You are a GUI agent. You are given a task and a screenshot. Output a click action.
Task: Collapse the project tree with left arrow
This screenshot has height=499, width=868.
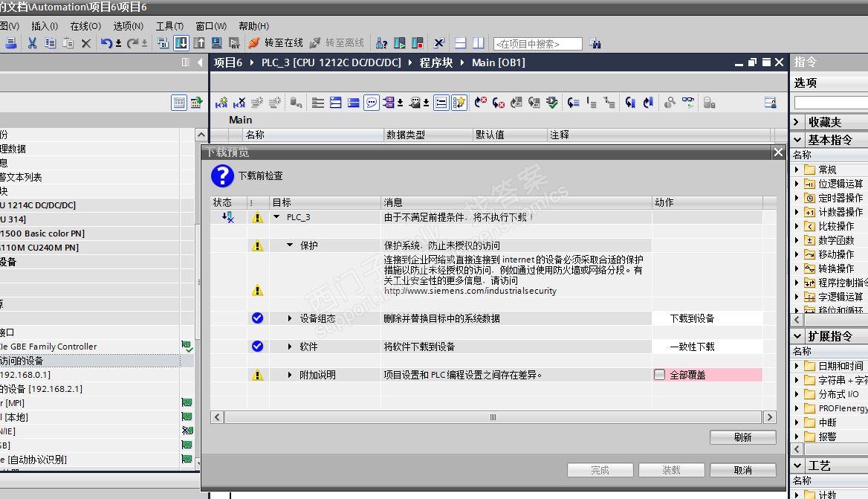tap(200, 62)
